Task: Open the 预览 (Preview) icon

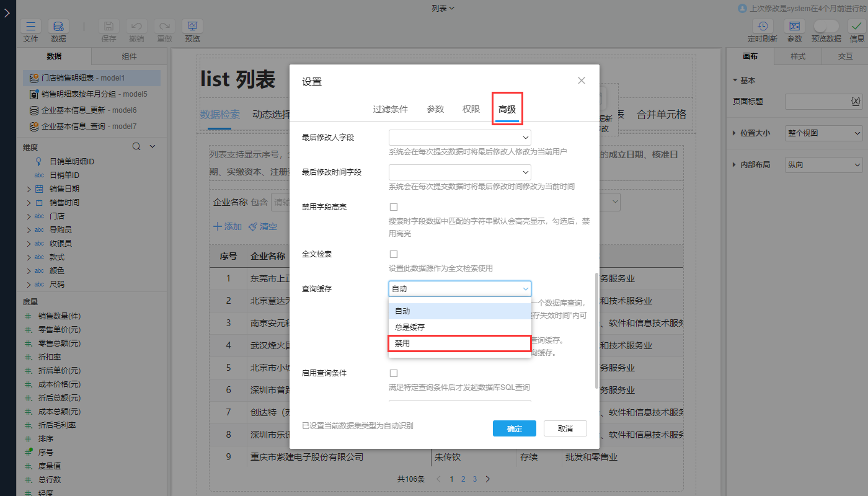Action: pyautogui.click(x=192, y=27)
